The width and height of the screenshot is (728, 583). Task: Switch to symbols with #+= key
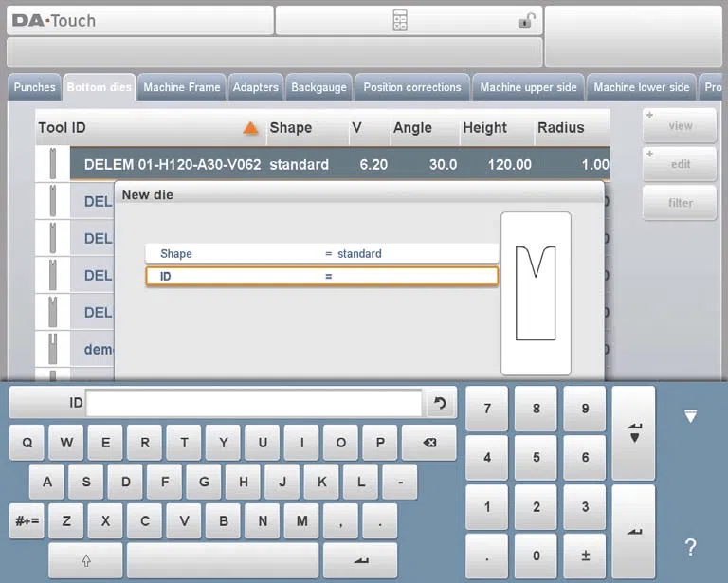[x=27, y=520]
